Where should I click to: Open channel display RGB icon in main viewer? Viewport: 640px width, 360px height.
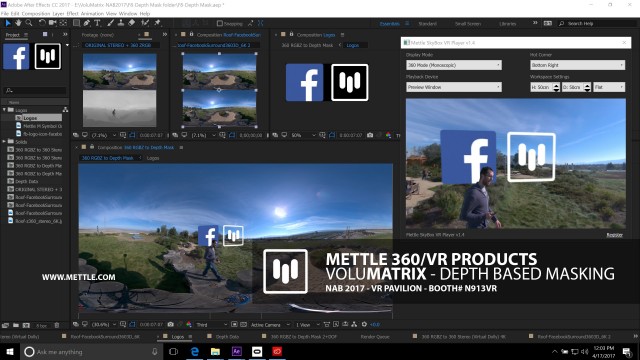[189, 324]
